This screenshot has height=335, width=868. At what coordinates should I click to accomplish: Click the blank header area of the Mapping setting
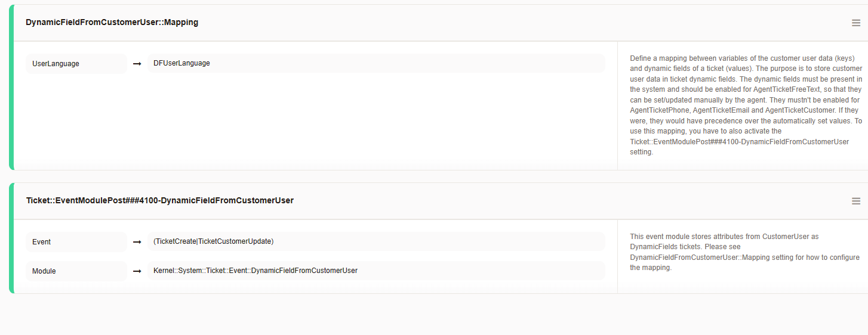click(x=507, y=23)
